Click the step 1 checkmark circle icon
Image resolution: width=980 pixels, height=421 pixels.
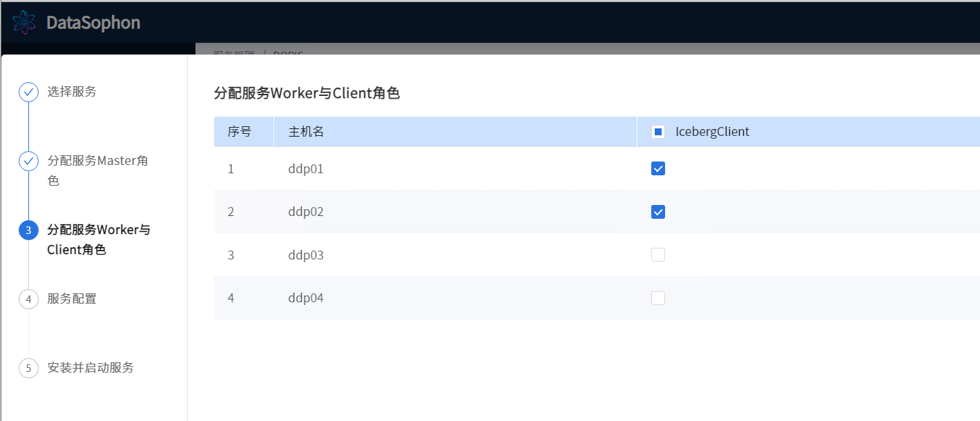coord(28,92)
